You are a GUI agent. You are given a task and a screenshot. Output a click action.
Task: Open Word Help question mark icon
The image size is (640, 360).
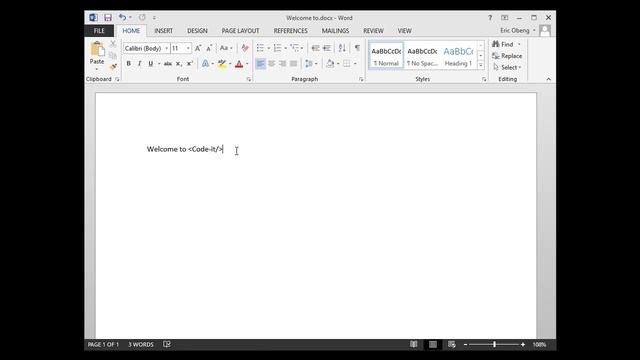click(x=490, y=18)
